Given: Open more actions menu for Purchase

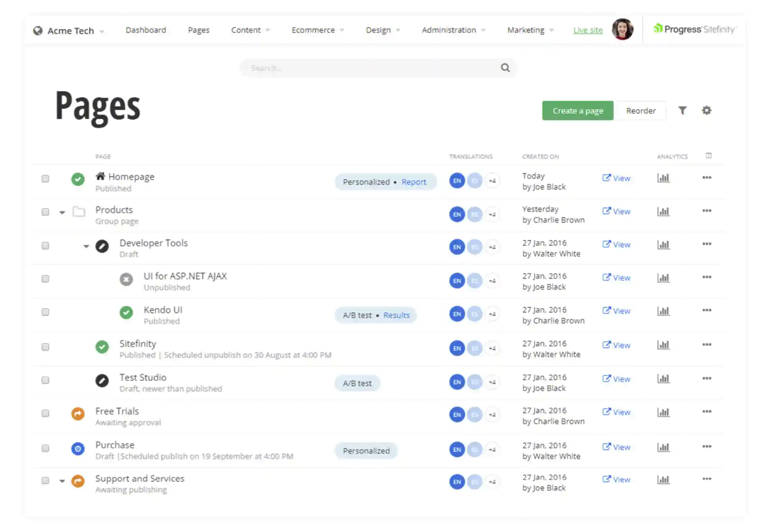Looking at the screenshot, I should 707,447.
